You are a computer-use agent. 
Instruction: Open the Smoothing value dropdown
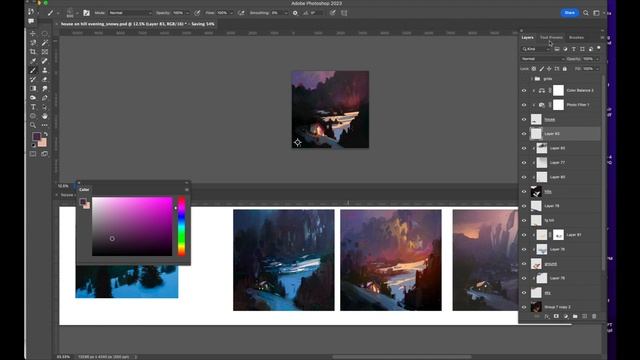pyautogui.click(x=285, y=13)
